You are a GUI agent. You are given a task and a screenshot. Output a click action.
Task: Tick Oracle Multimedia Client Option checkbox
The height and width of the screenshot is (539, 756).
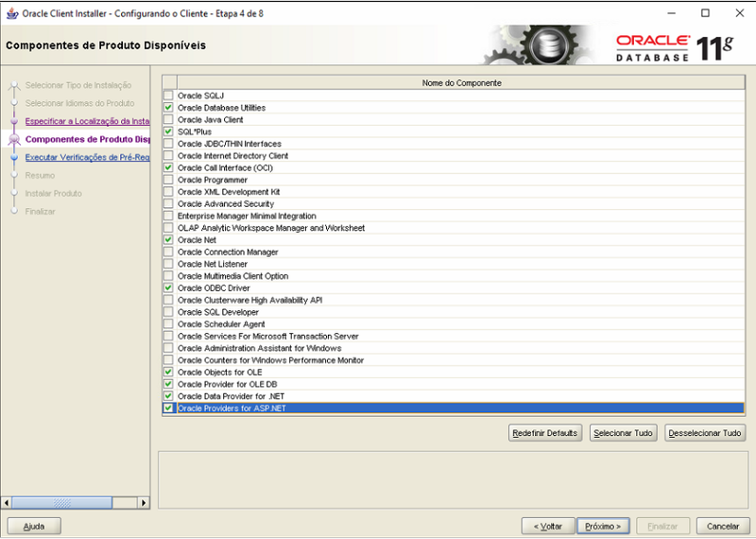pos(168,276)
